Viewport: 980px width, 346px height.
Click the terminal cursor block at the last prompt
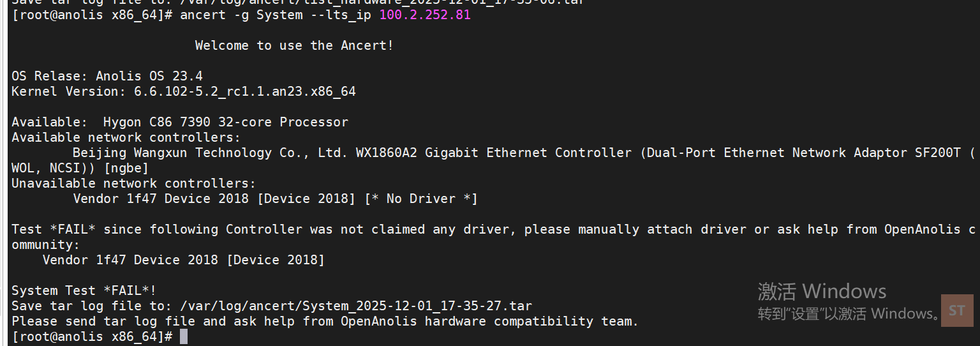(184, 336)
